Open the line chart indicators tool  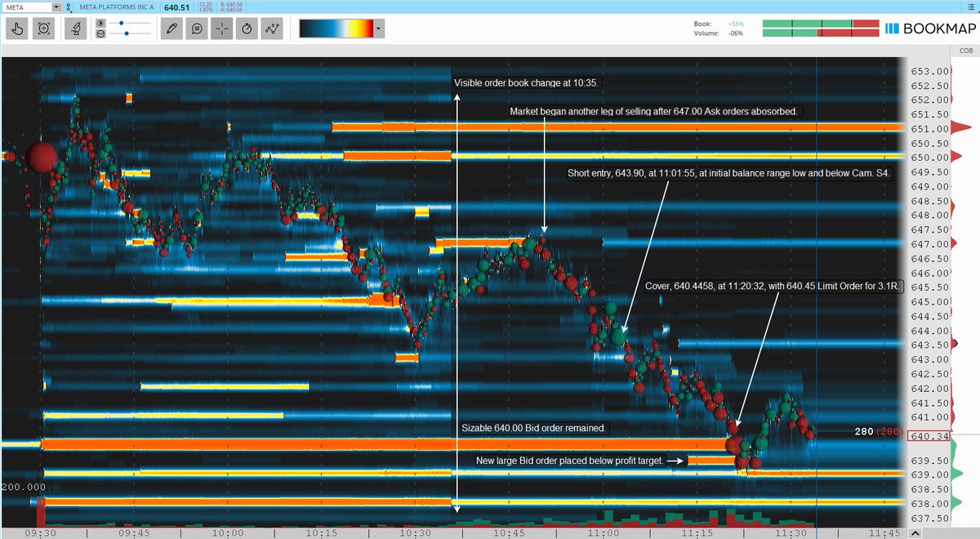point(273,29)
